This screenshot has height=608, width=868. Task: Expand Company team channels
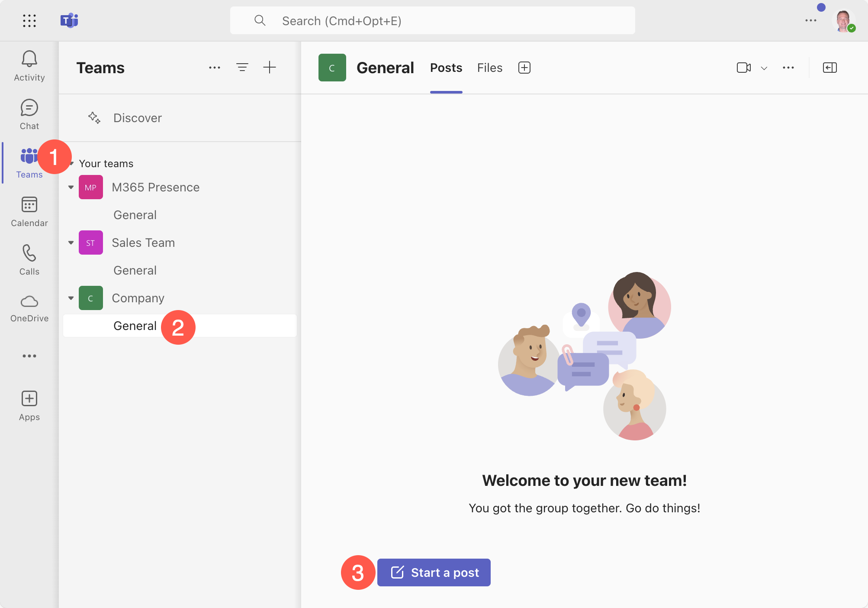72,298
